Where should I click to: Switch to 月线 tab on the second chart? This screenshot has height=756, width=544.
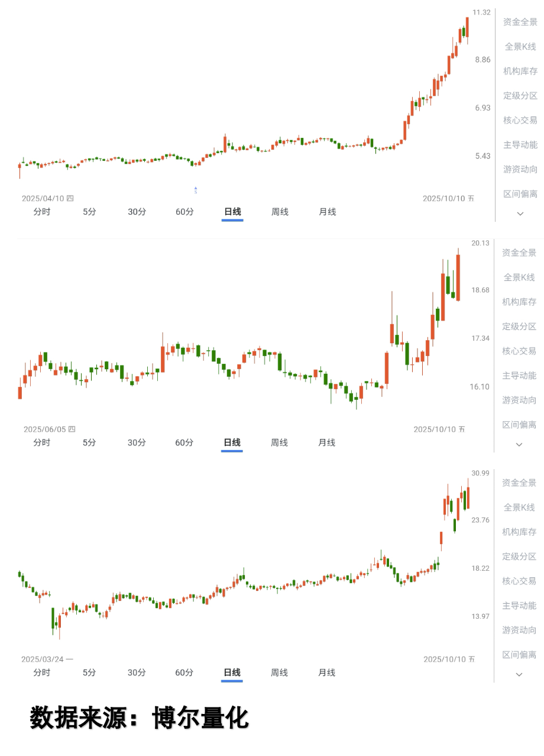[327, 442]
